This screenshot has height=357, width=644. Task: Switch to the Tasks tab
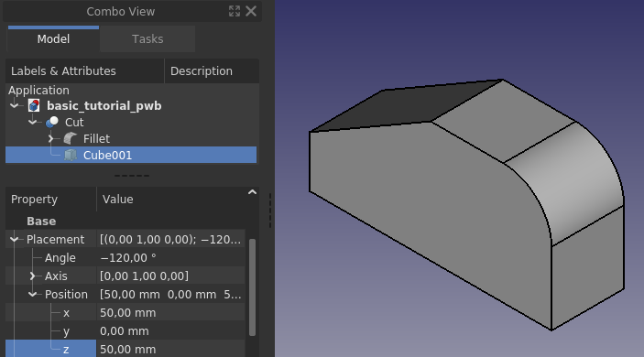click(x=147, y=39)
